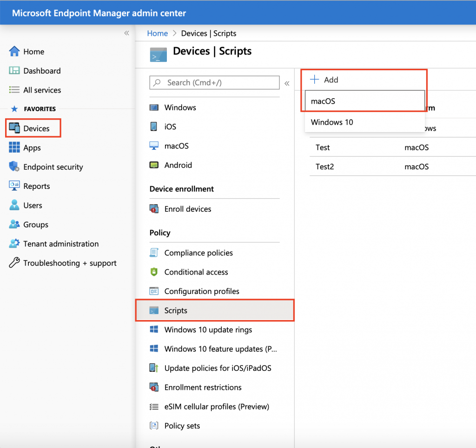Screen dimensions: 476x448
Task: Collapse the Devices menu panel chevron
Action: 287,83
